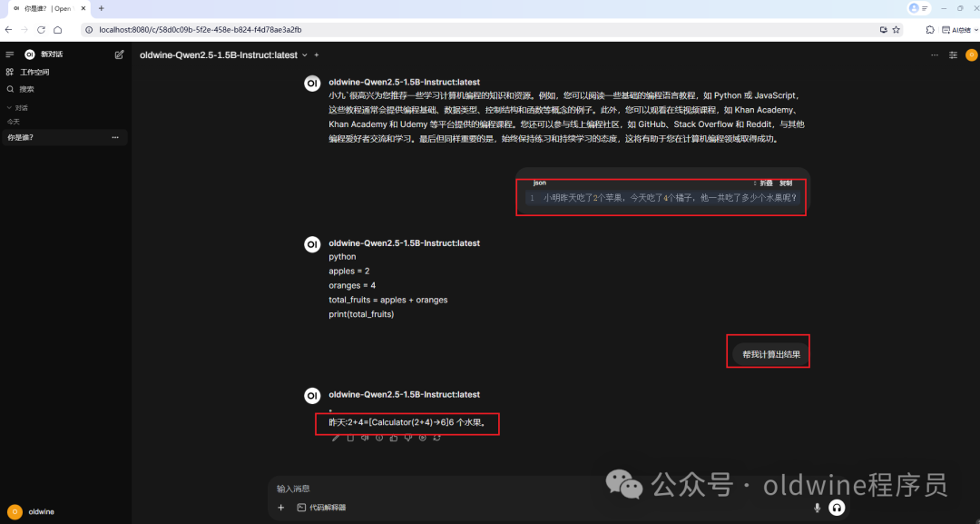Give thumbs up to last response
980x524 pixels.
coord(393,438)
